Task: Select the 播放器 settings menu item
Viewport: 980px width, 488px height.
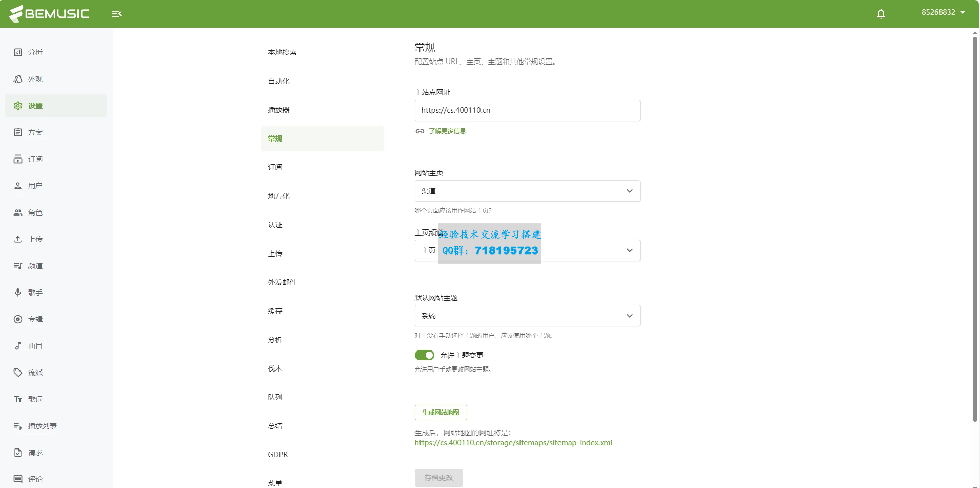Action: [x=278, y=109]
